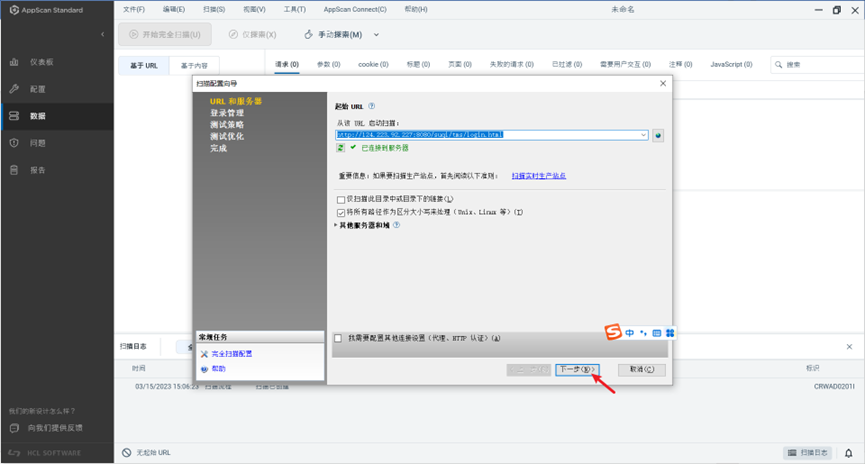Click help icon next to 起始 URL
The height and width of the screenshot is (464, 865).
(x=371, y=106)
